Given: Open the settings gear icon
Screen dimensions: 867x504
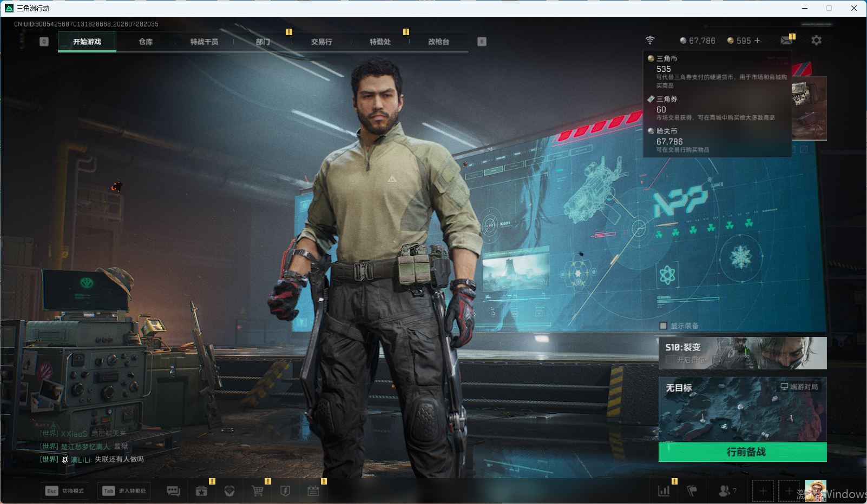Looking at the screenshot, I should tap(816, 41).
